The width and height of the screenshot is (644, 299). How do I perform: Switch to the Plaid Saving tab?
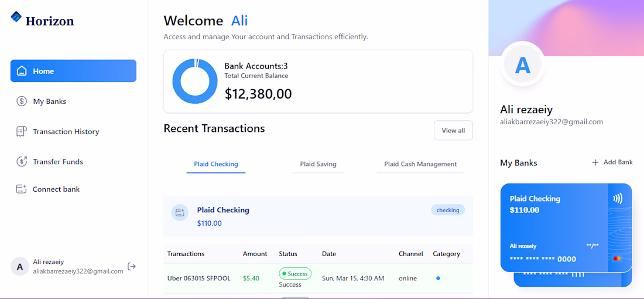(x=318, y=164)
